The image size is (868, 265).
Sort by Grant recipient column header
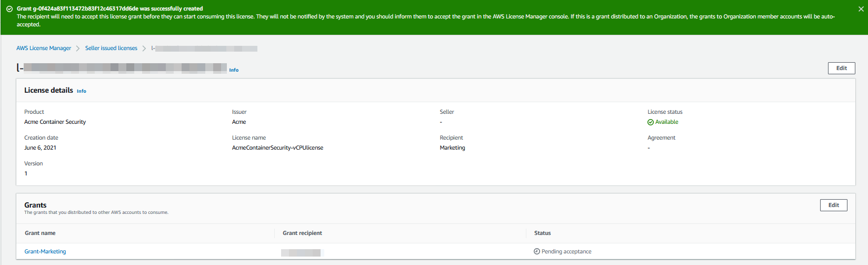point(302,233)
